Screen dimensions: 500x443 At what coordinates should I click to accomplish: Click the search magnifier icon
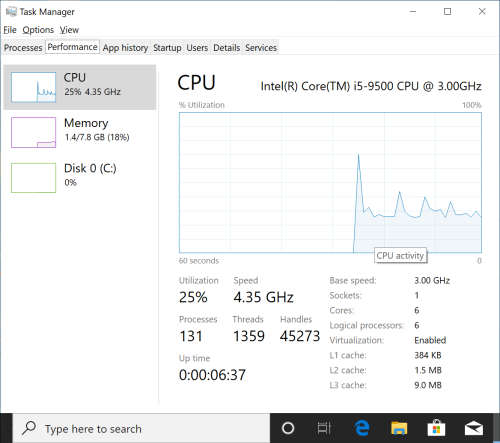click(29, 428)
